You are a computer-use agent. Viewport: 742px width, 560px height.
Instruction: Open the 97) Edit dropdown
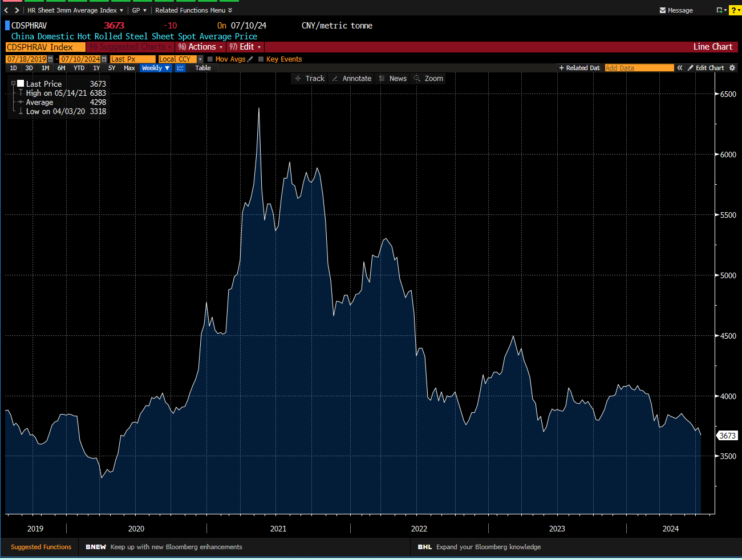[245, 47]
